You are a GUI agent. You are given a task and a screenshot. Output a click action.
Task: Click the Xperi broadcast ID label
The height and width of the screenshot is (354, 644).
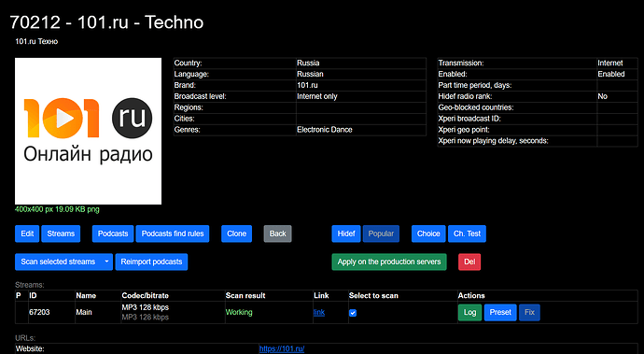469,119
